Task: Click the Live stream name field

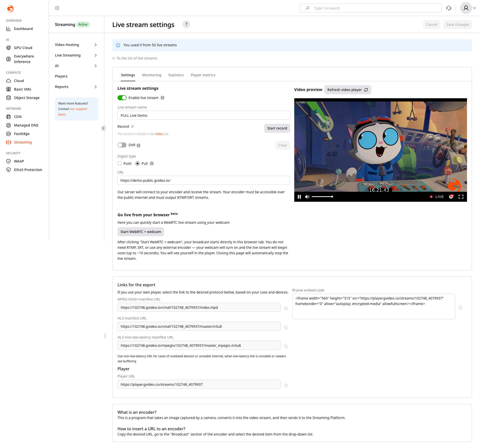Action: [204, 115]
